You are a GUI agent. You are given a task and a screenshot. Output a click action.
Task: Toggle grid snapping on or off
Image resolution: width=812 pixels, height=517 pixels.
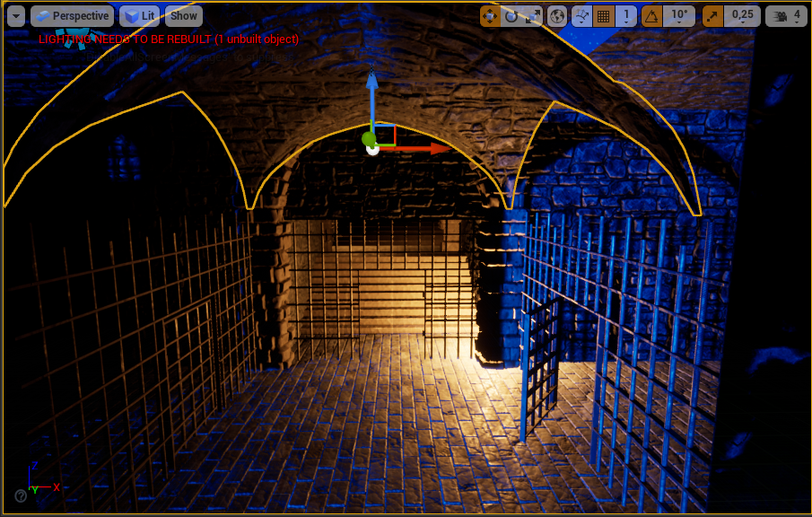coord(604,16)
